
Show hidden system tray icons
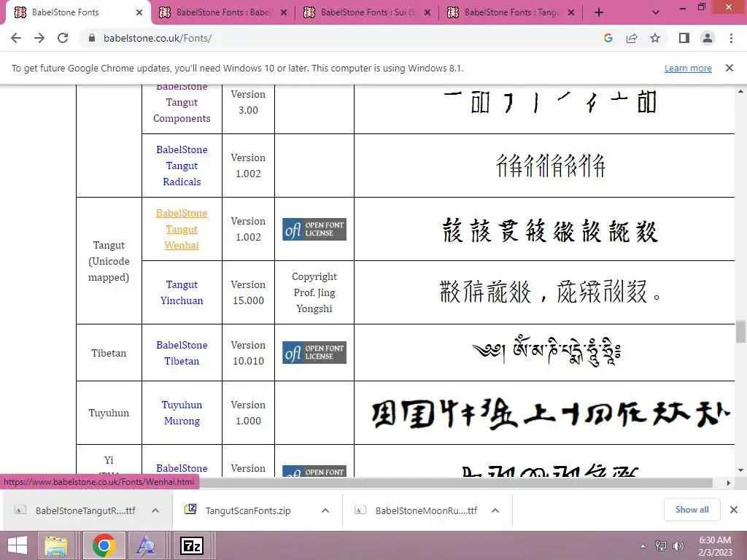click(x=643, y=546)
